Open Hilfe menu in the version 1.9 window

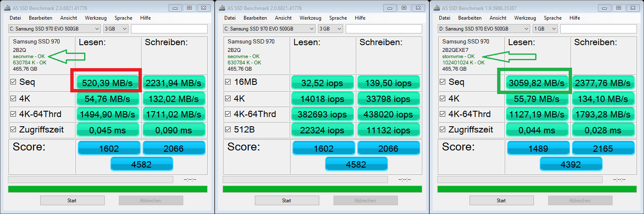pyautogui.click(x=575, y=18)
